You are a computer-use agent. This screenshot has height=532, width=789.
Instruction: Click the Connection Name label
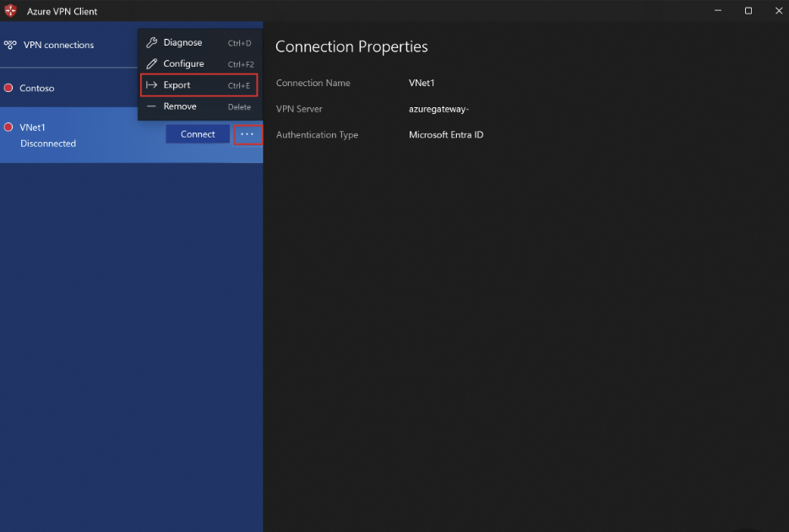point(313,83)
